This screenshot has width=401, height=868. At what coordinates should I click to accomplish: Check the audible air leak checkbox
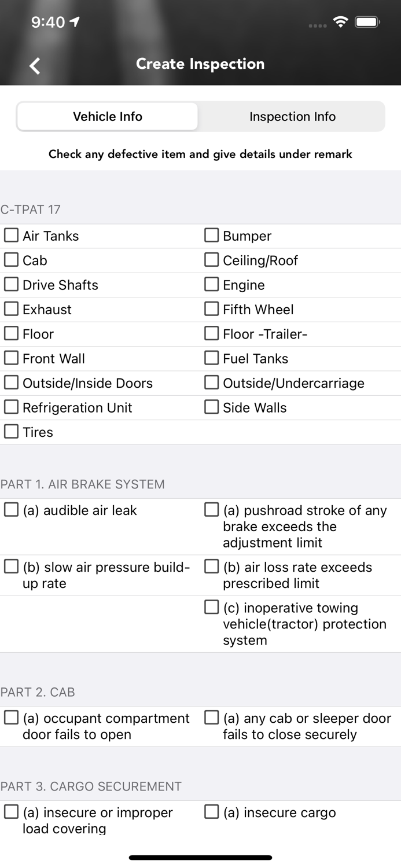12,509
